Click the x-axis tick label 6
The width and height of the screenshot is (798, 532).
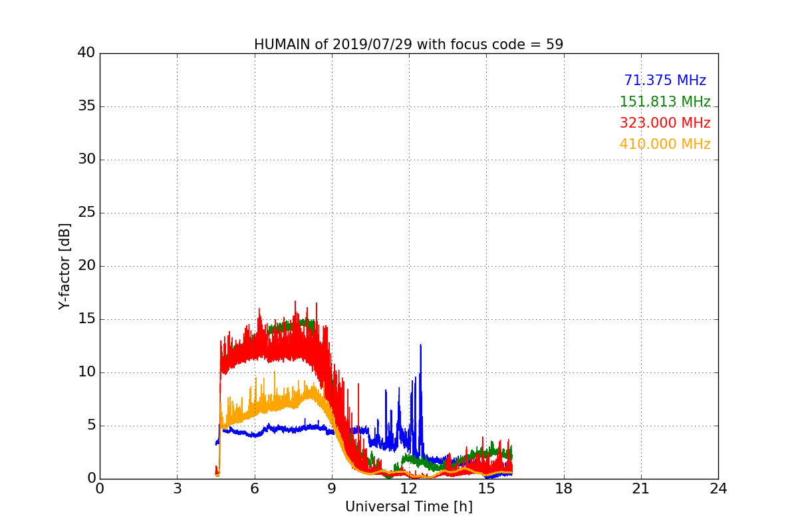[x=255, y=489]
